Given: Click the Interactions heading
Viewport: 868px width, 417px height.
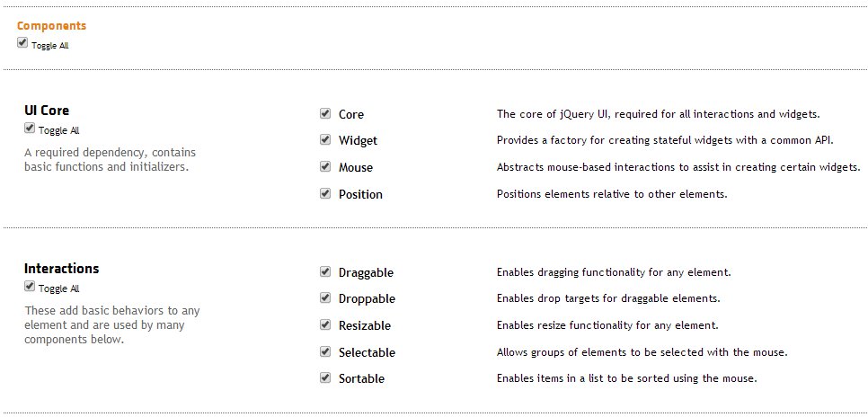Looking at the screenshot, I should 61,269.
